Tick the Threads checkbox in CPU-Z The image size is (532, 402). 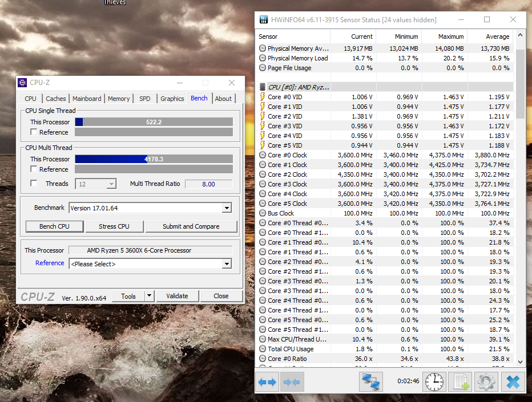tap(34, 184)
